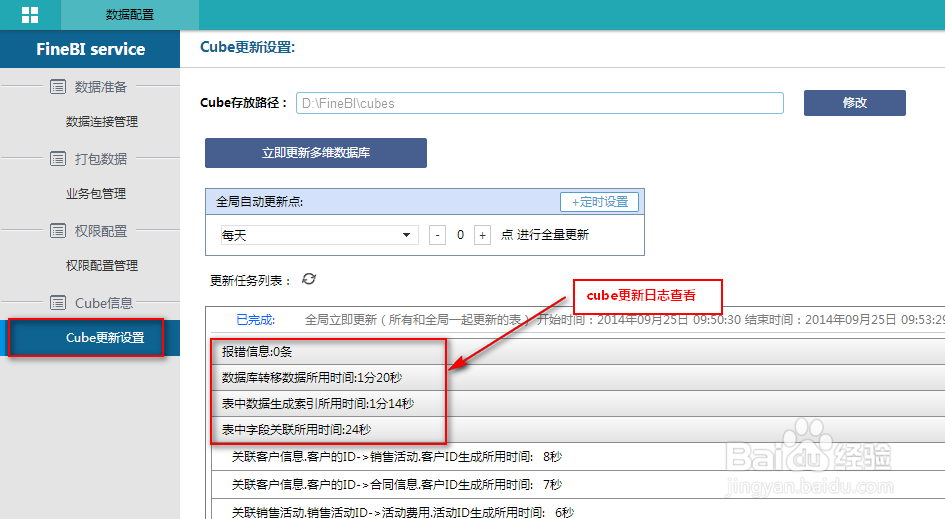Open the grid home menu icon
Image resolution: width=945 pixels, height=519 pixels.
pyautogui.click(x=30, y=15)
